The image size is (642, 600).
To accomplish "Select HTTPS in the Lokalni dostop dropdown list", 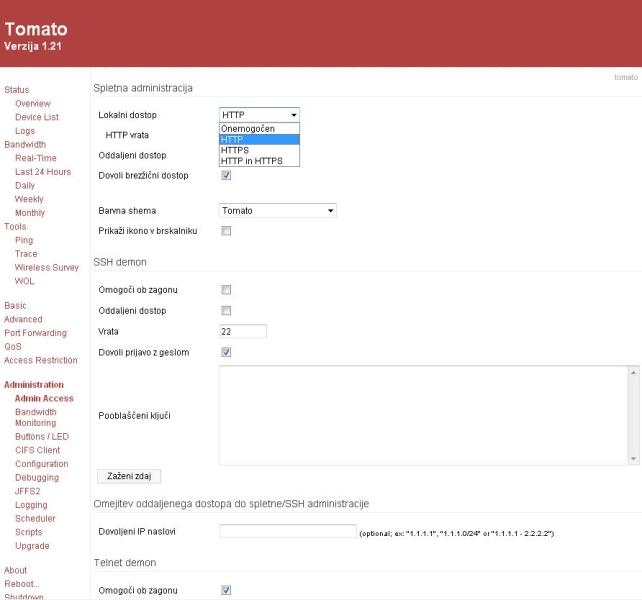I will [x=236, y=150].
